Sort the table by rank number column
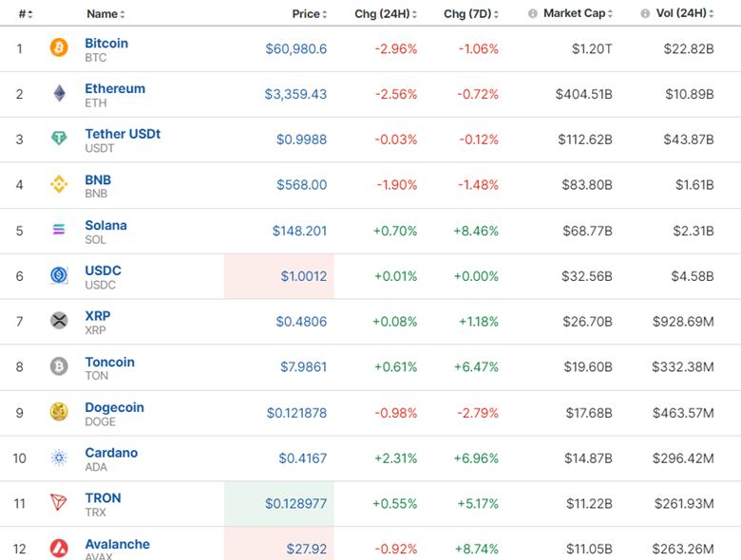The width and height of the screenshot is (741, 560). (x=26, y=14)
